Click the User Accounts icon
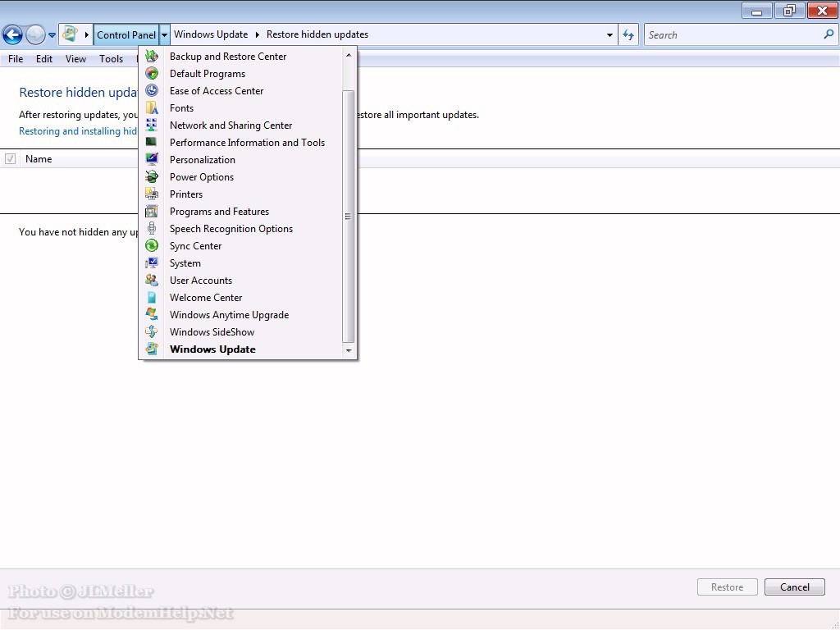 point(152,280)
